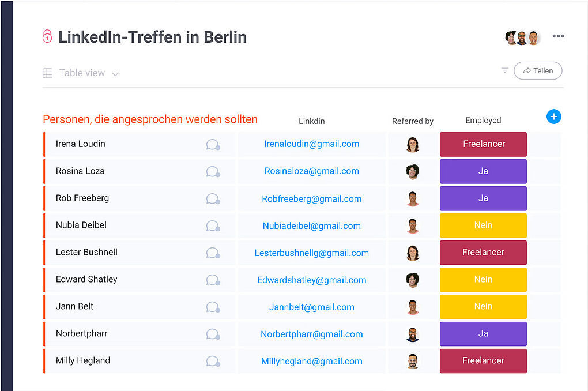Collapse the group titled Personen, die angesprochen werden sollten
Screen dimensions: 588x391
point(150,119)
